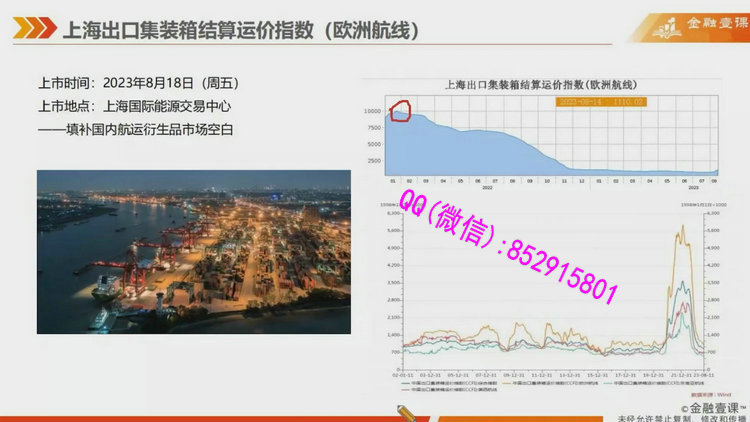Image resolution: width=750 pixels, height=422 pixels.
Task: Click the red hand-drawn circle on the area chart
Action: pyautogui.click(x=402, y=110)
